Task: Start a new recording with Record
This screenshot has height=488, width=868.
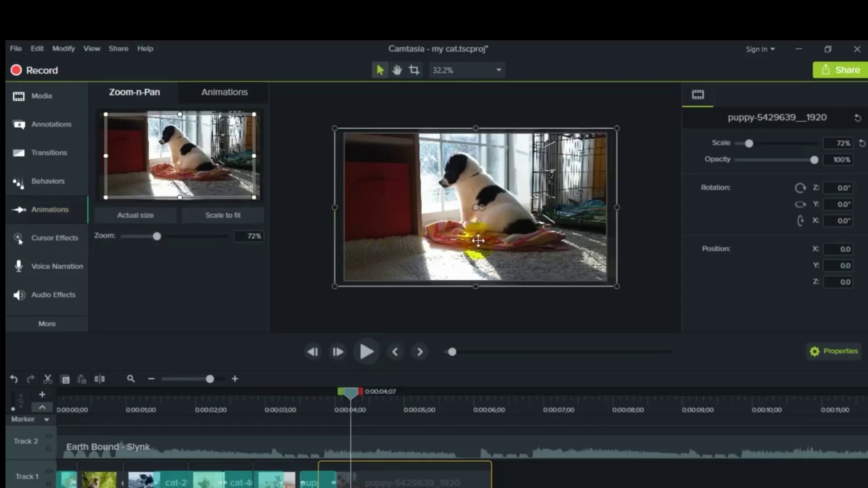Action: tap(34, 70)
